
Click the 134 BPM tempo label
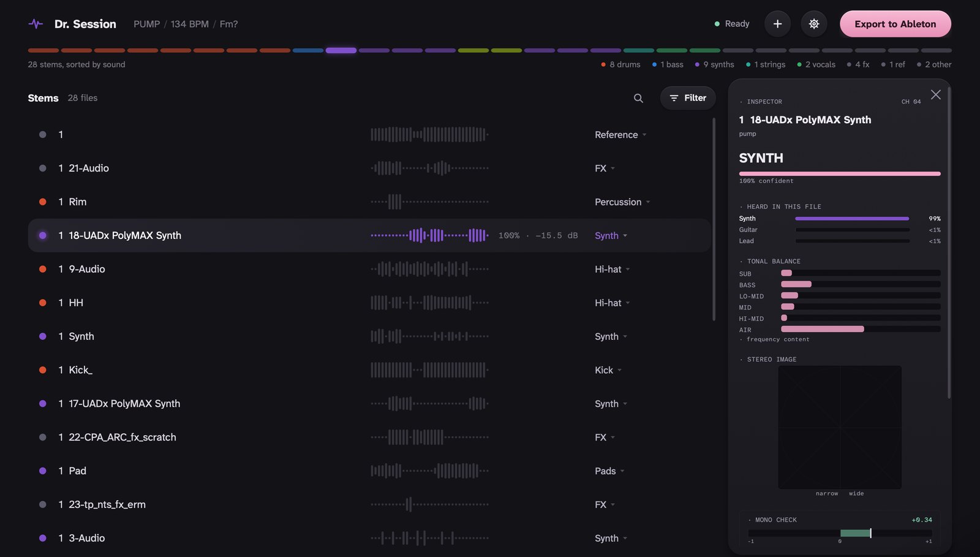[189, 24]
